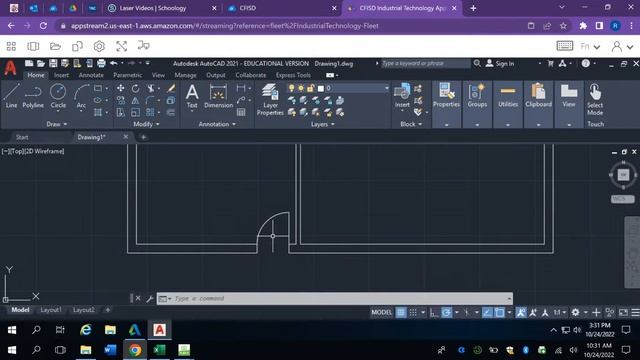Image resolution: width=640 pixels, height=360 pixels.
Task: Expand the Modify panel
Action: click(146, 124)
